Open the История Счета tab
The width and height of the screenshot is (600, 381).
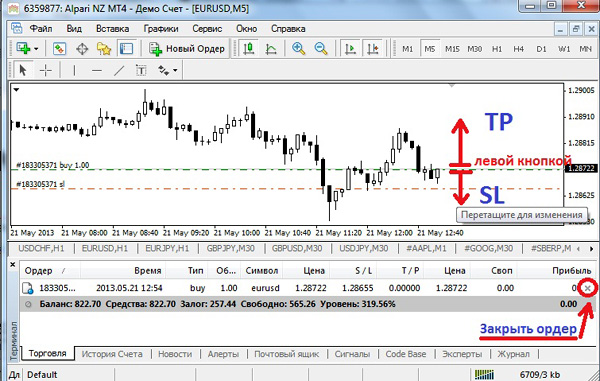coord(112,354)
